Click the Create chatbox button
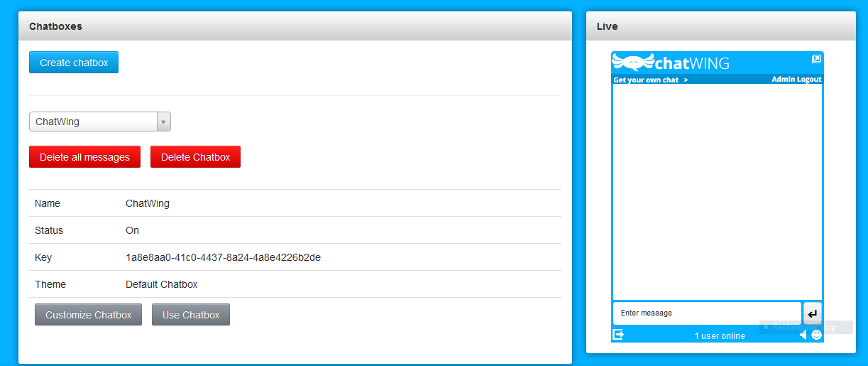Image resolution: width=868 pixels, height=366 pixels. point(74,63)
